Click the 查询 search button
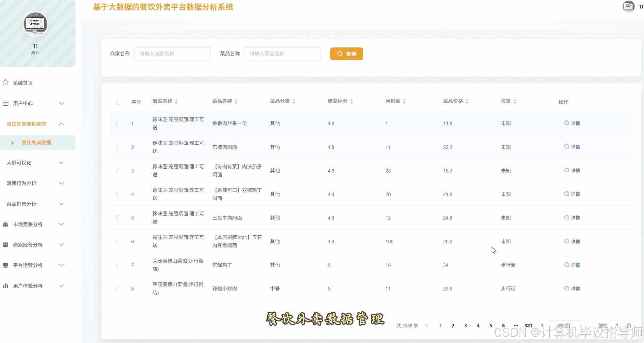Screen dimensions: 644x343 pyautogui.click(x=346, y=54)
